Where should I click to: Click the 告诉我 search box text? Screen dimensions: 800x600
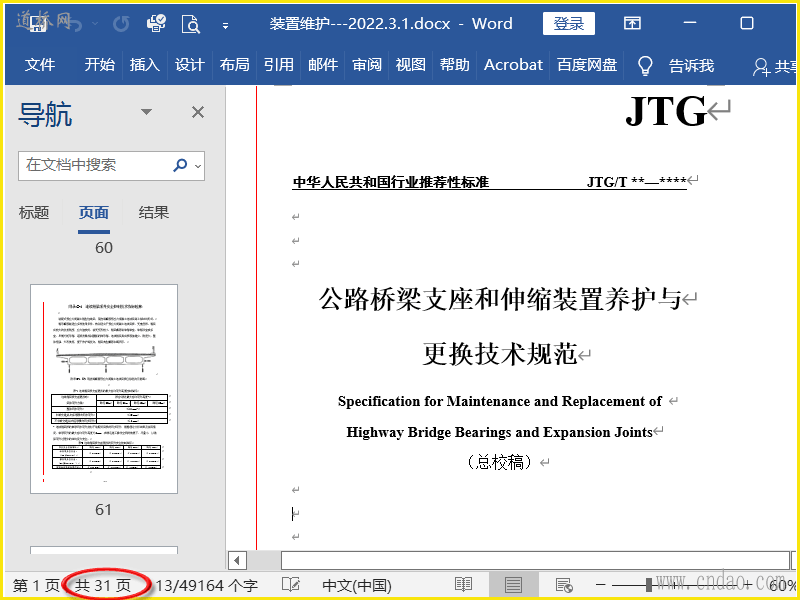tap(691, 65)
